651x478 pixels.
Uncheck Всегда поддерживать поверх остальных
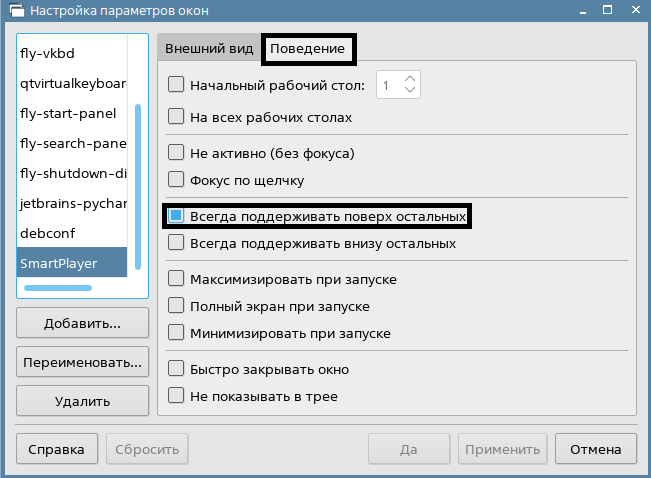coord(176,216)
